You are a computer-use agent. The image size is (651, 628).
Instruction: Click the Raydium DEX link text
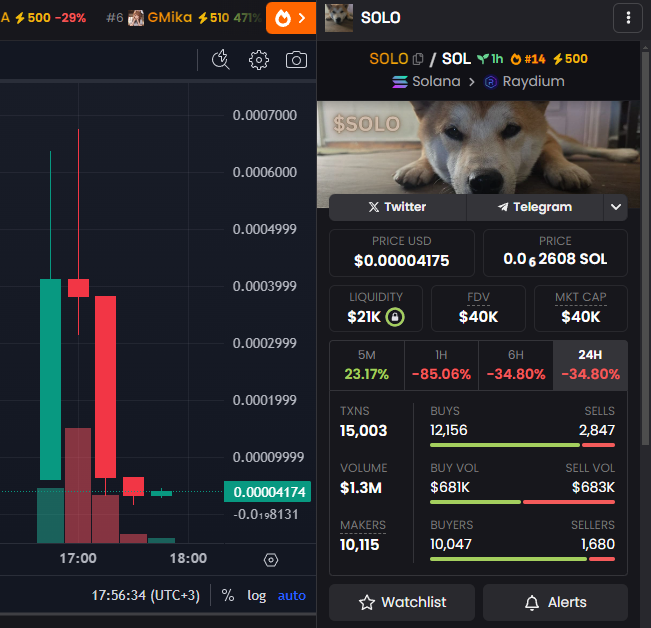534,81
